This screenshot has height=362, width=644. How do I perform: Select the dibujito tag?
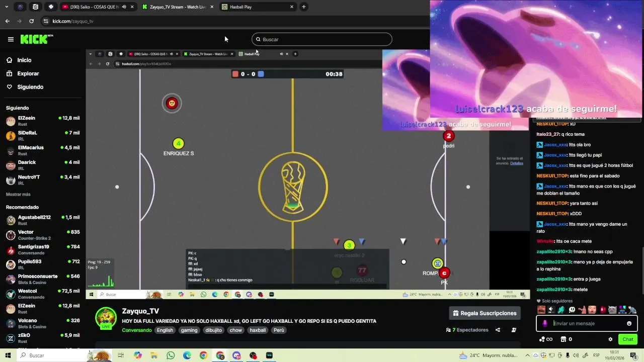[x=214, y=330]
